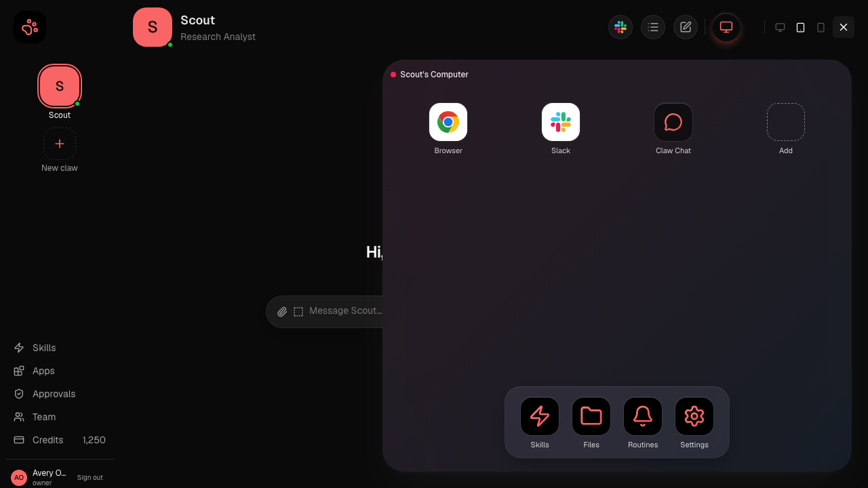This screenshot has height=488, width=868.
Task: Create a New claw
Action: [x=60, y=144]
